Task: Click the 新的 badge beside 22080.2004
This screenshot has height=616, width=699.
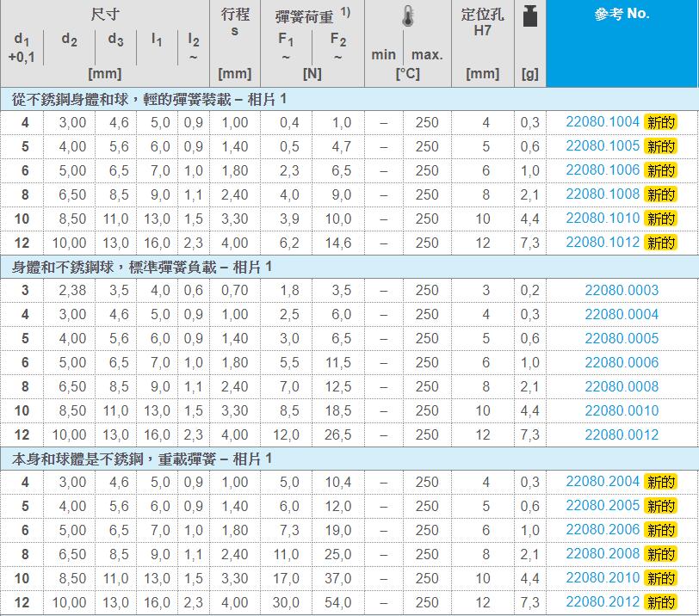Action: (660, 482)
